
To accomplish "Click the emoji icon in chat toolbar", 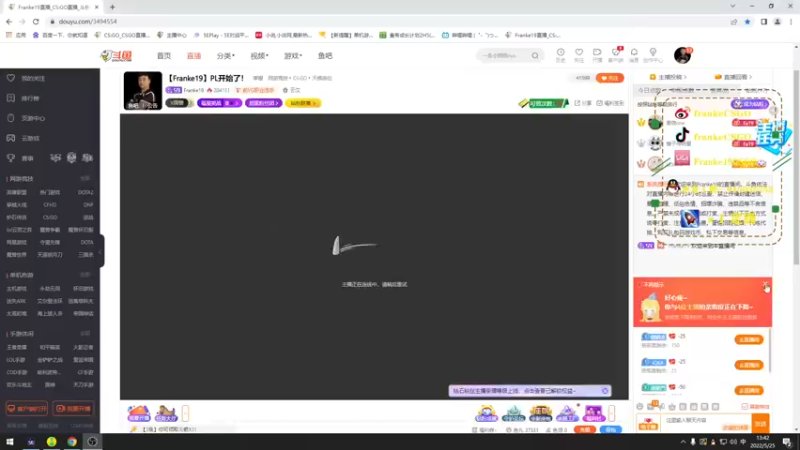I will 640,407.
